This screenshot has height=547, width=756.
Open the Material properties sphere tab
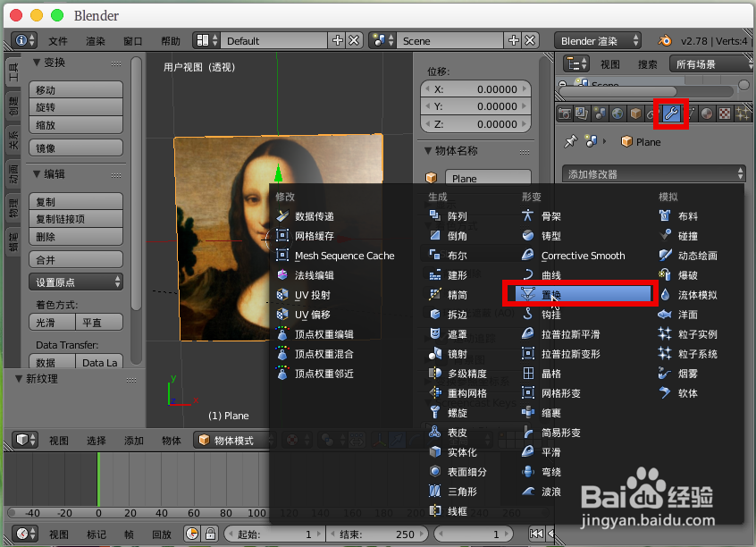[707, 114]
